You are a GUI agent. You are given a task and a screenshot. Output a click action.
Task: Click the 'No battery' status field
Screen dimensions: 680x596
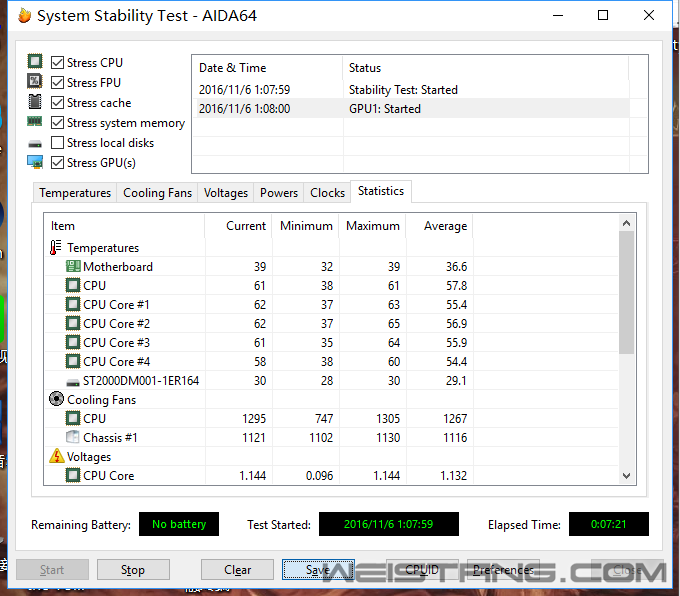click(x=179, y=524)
